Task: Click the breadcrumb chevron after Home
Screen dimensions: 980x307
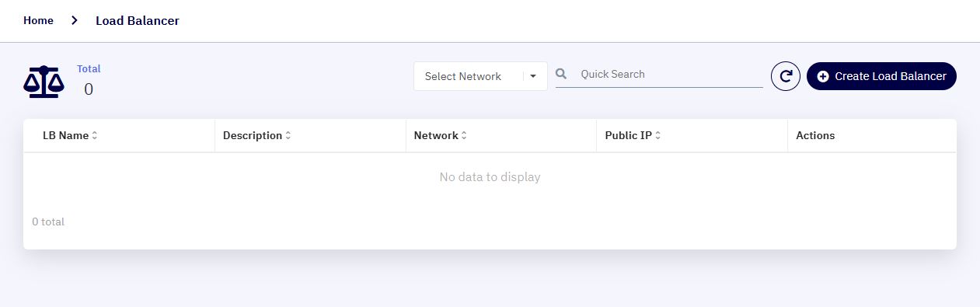Action: (x=75, y=20)
